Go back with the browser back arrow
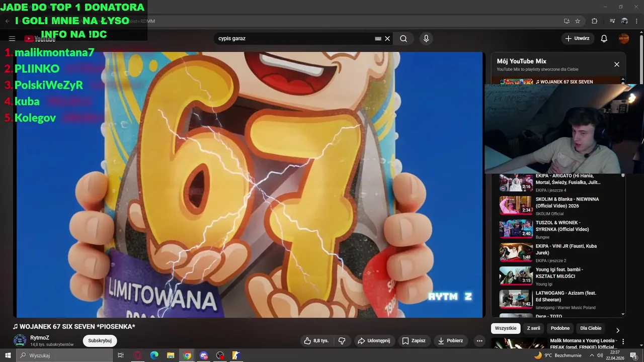The width and height of the screenshot is (644, 362). (7, 21)
